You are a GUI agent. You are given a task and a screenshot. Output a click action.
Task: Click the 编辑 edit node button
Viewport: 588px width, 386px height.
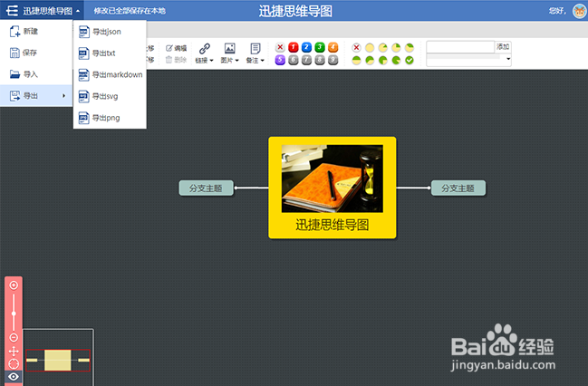coord(177,48)
